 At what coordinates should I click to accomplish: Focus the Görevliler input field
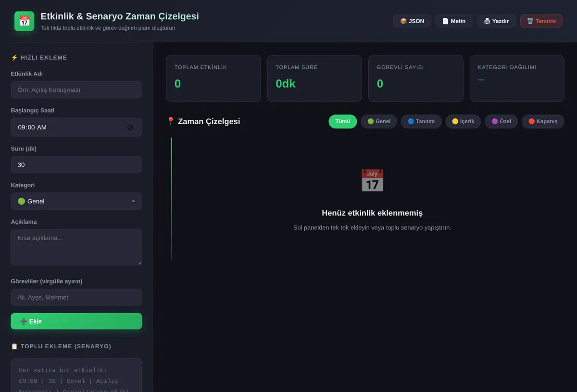tap(76, 297)
